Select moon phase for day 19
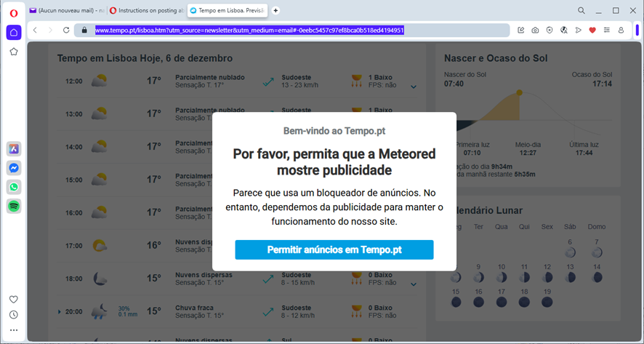This screenshot has height=344, width=644. tap(547, 302)
